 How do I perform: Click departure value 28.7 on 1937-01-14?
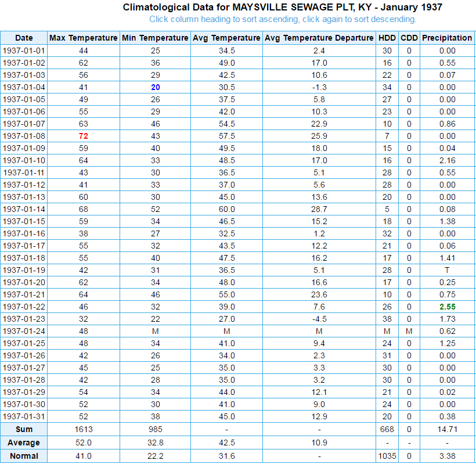[x=319, y=209]
